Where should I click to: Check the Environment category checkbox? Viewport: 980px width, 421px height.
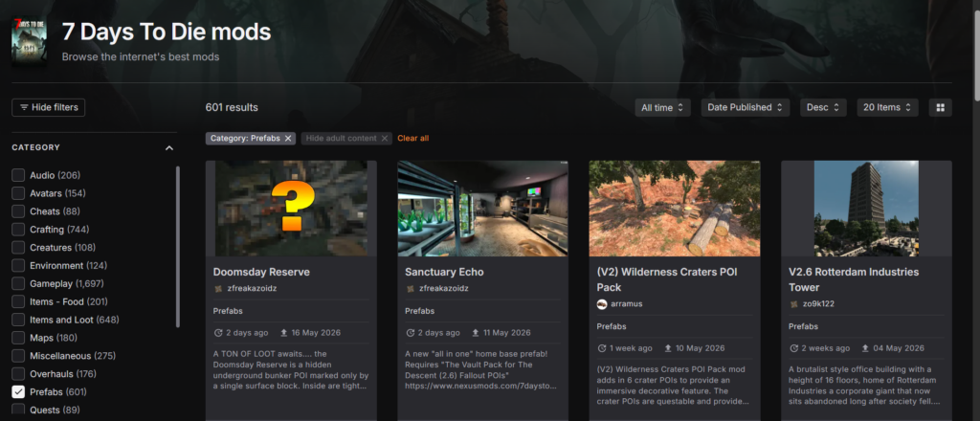tap(18, 265)
